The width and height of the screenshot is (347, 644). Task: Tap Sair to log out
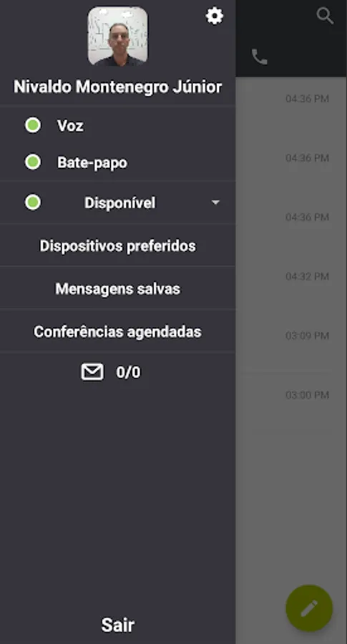click(x=118, y=625)
